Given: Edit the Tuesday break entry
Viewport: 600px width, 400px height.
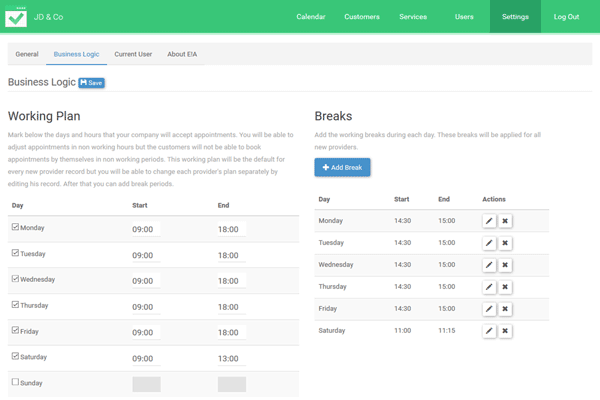Looking at the screenshot, I should tap(489, 243).
